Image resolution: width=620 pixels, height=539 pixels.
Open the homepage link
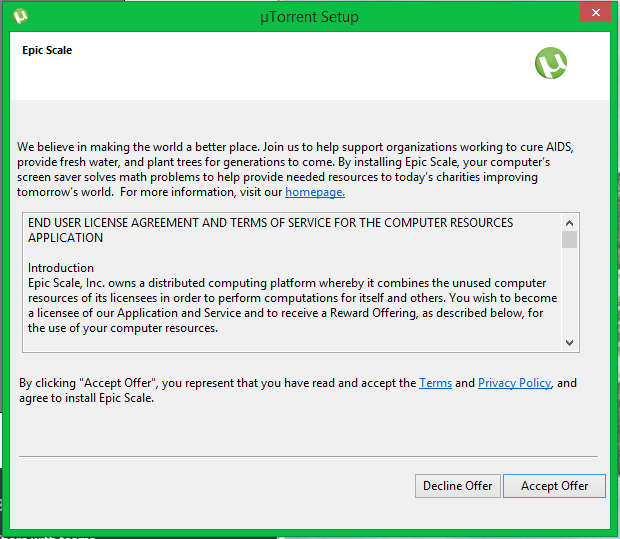point(315,192)
